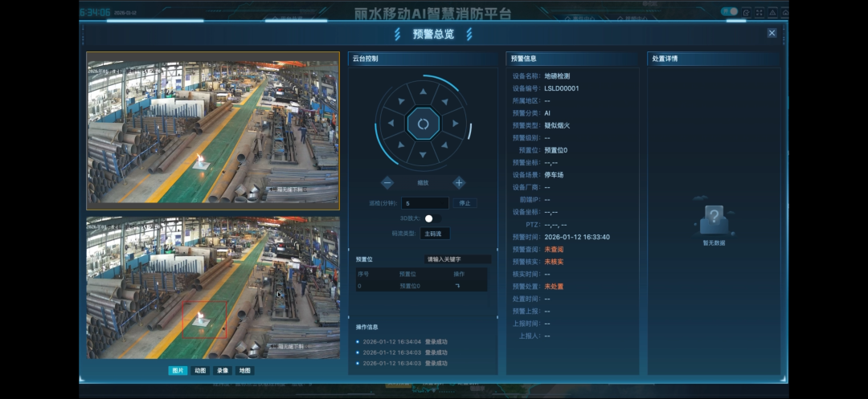Switch to the 动图 tab
This screenshot has width=868, height=399.
coord(200,370)
